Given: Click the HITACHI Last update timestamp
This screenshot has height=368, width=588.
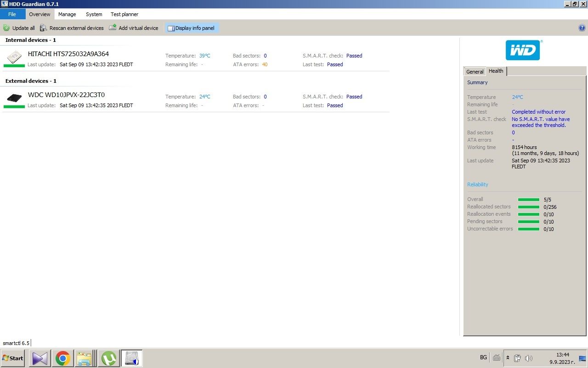Looking at the screenshot, I should point(96,64).
